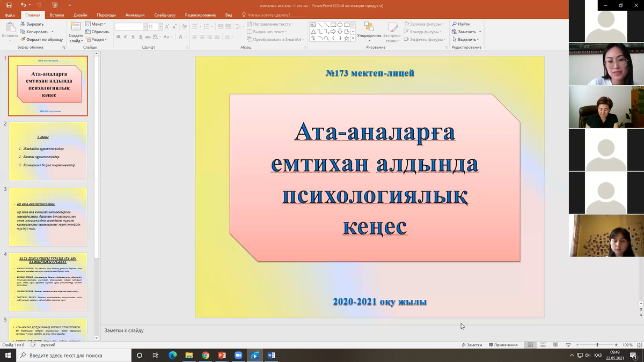This screenshot has height=362, width=644.
Task: Switch to the Animation (Анимация) tab
Action: pos(134,15)
